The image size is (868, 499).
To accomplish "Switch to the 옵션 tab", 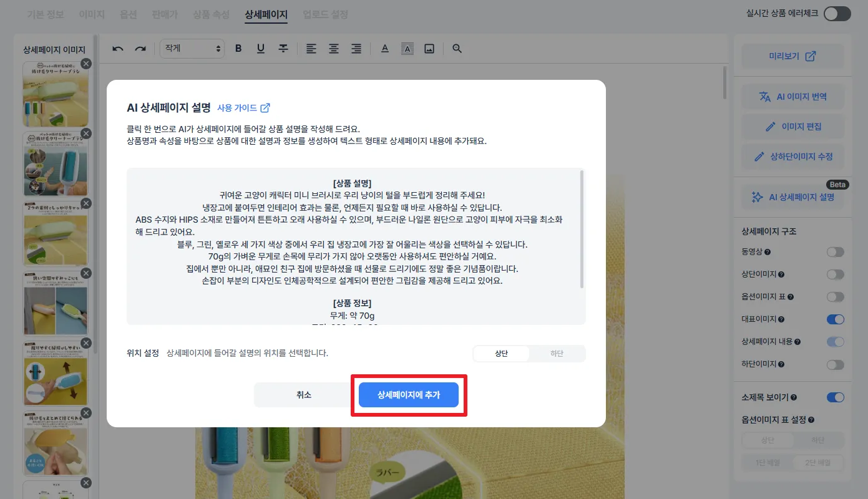I will pos(128,14).
